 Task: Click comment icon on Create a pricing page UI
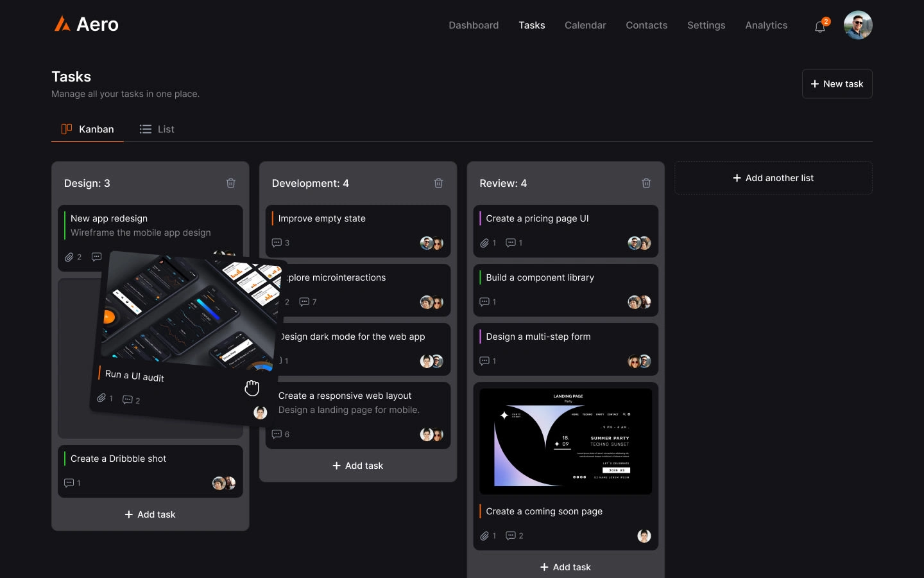tap(511, 243)
